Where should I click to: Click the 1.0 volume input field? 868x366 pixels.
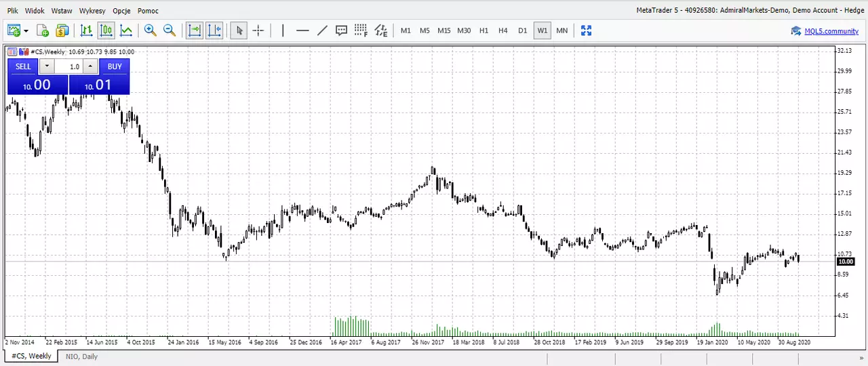point(68,66)
